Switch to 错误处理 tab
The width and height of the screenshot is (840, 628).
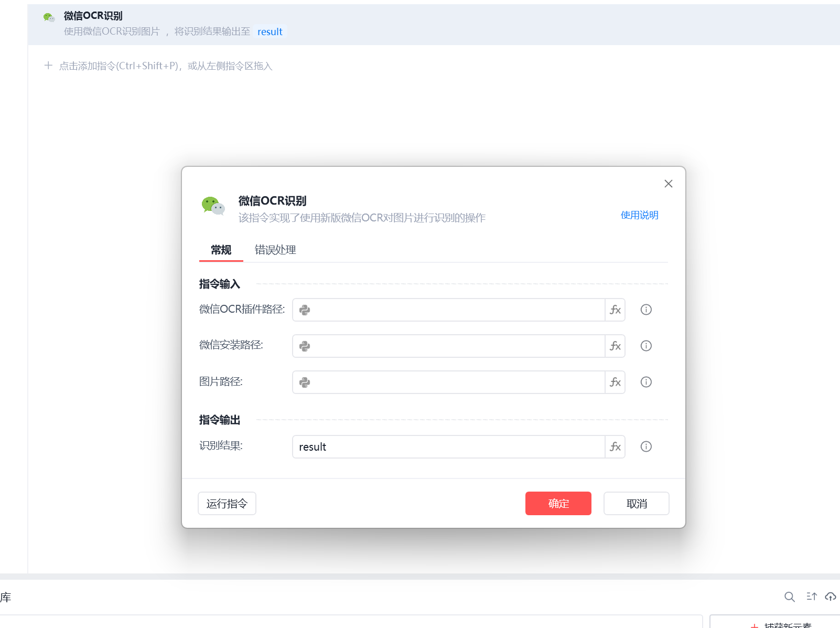click(275, 250)
